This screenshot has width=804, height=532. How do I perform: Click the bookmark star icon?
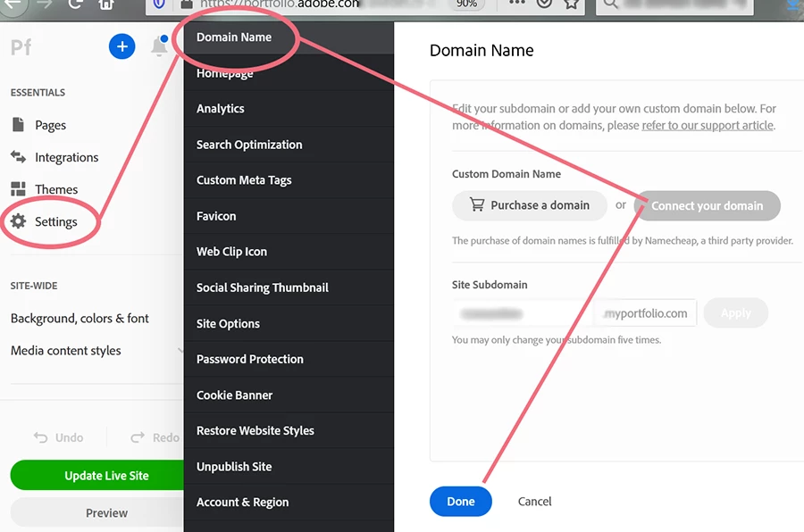[x=571, y=4]
